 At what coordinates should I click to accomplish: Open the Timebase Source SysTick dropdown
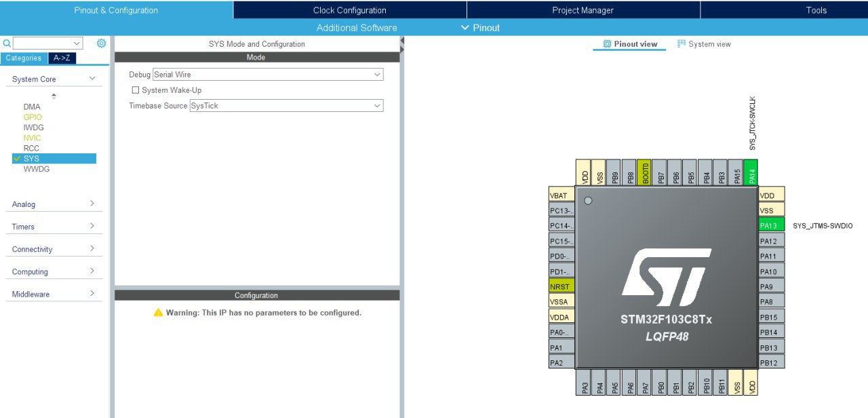pyautogui.click(x=286, y=106)
